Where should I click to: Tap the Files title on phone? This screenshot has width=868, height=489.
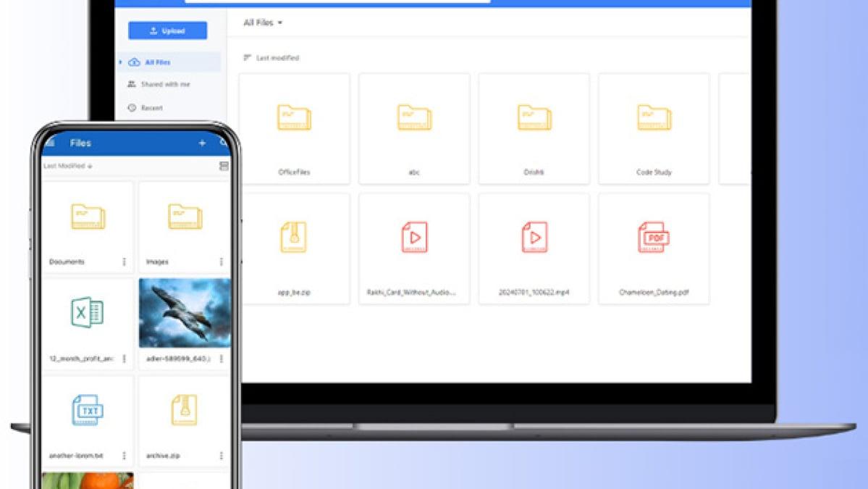tap(80, 143)
